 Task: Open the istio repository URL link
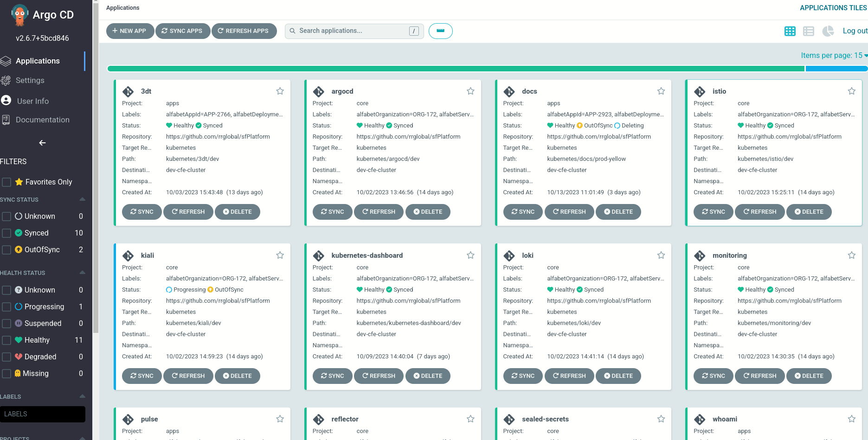[x=790, y=137]
